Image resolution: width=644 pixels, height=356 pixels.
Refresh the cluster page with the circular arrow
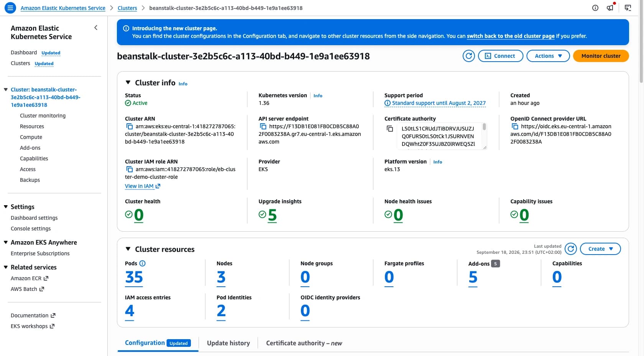(x=468, y=56)
